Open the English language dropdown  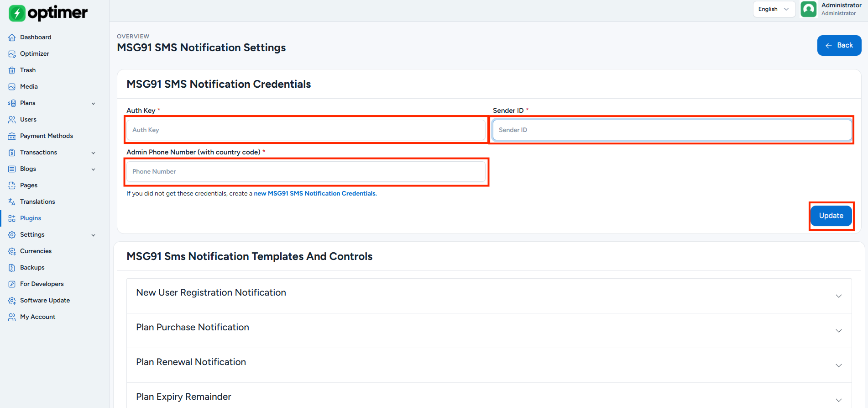click(774, 9)
